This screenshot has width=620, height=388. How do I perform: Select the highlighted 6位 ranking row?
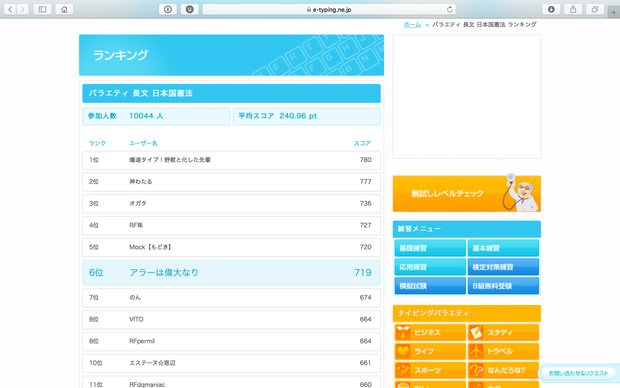pos(231,273)
